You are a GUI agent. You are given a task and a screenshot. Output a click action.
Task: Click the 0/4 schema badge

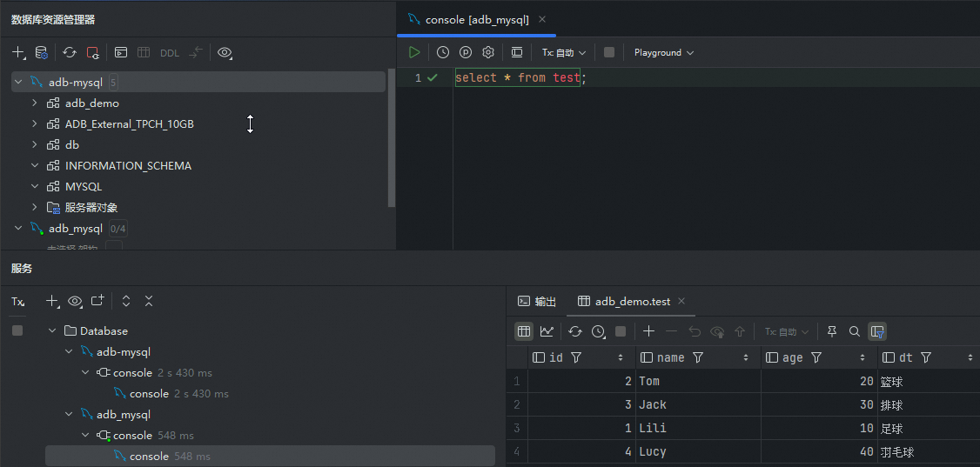point(118,229)
